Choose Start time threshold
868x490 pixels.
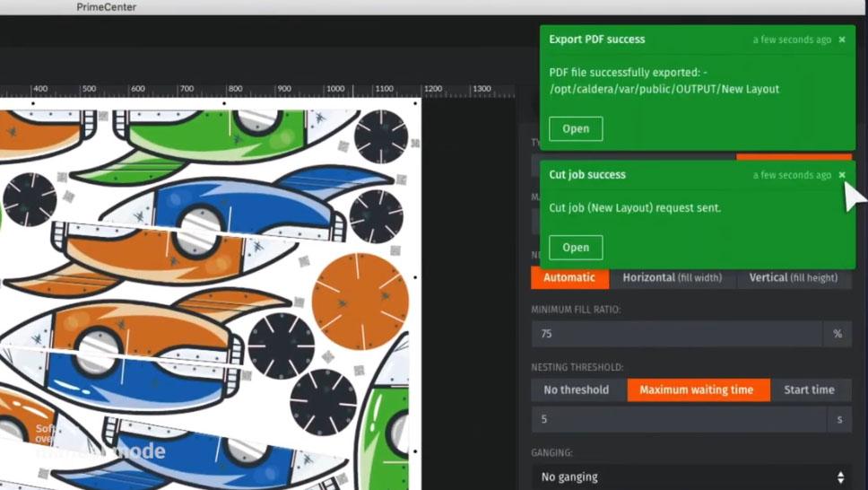tap(810, 389)
